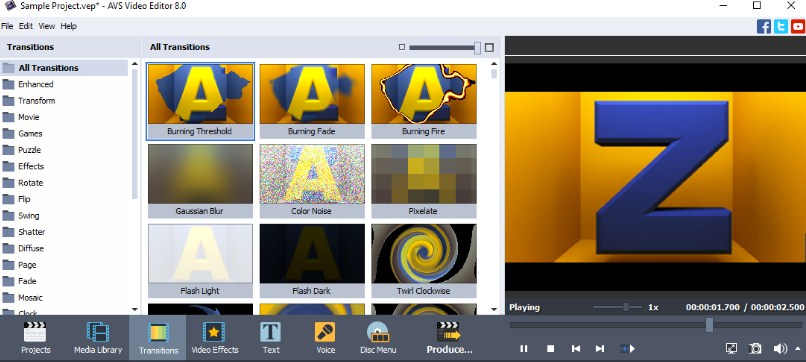Click the playback speed slider
The image size is (806, 362).
(617, 307)
